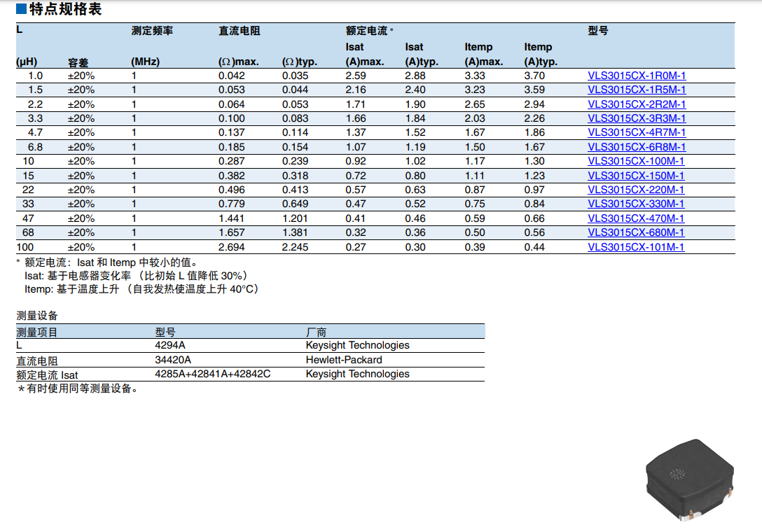
Task: Click Hewlett-Packard manufacturer text
Action: point(344,360)
